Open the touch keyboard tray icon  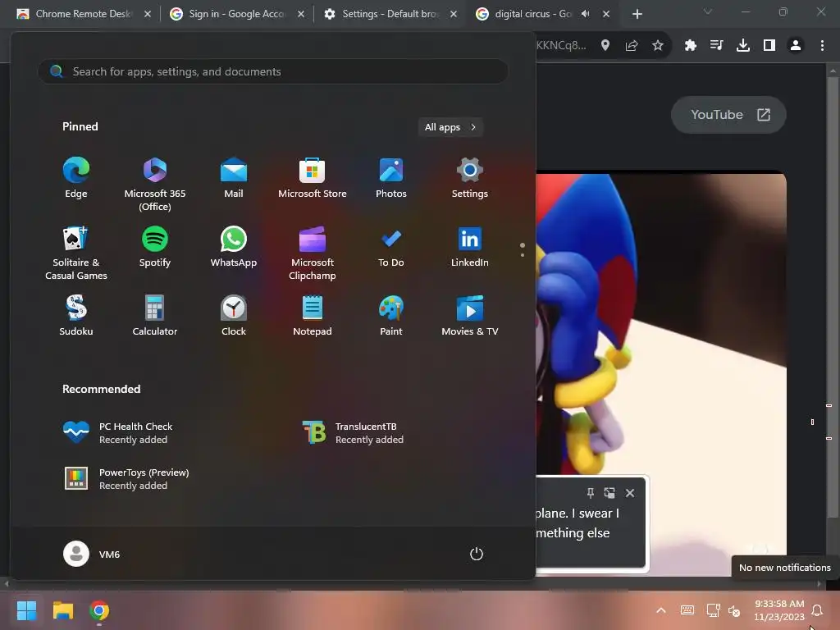[687, 610]
